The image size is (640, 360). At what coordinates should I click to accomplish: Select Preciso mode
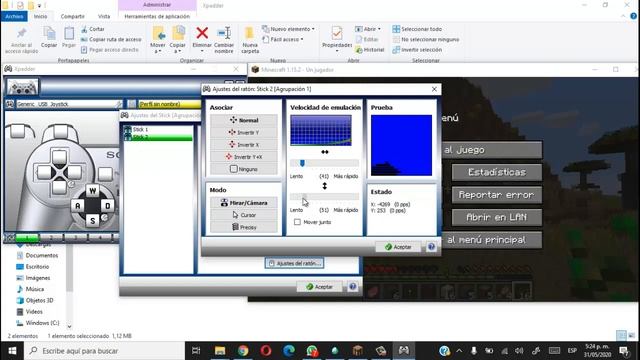click(x=244, y=227)
